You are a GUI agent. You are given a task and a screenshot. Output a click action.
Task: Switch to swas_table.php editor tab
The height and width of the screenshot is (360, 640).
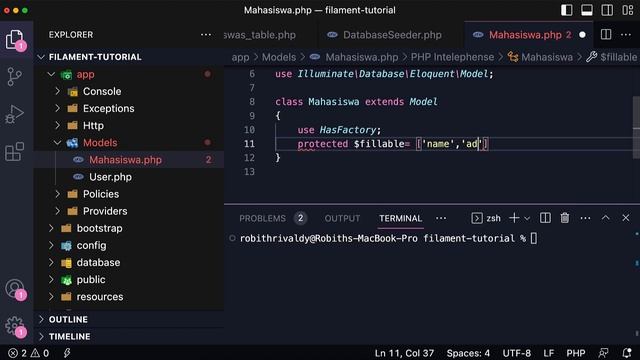coord(260,35)
